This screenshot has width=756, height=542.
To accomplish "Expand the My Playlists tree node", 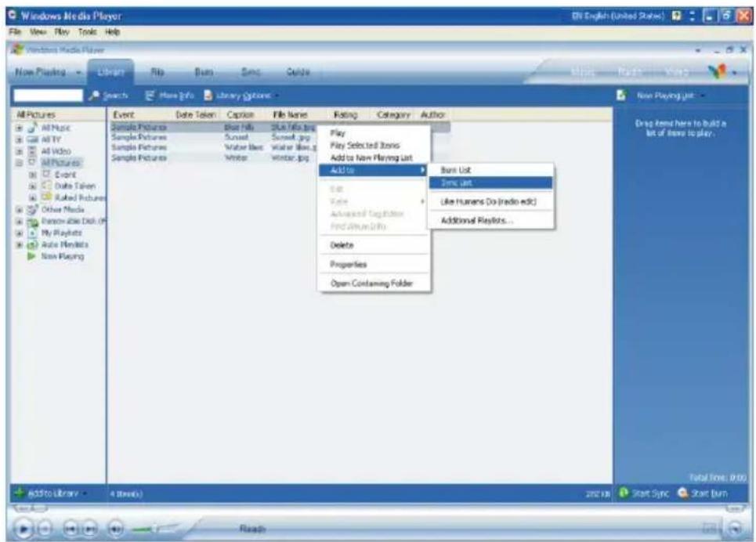I will pyautogui.click(x=20, y=233).
